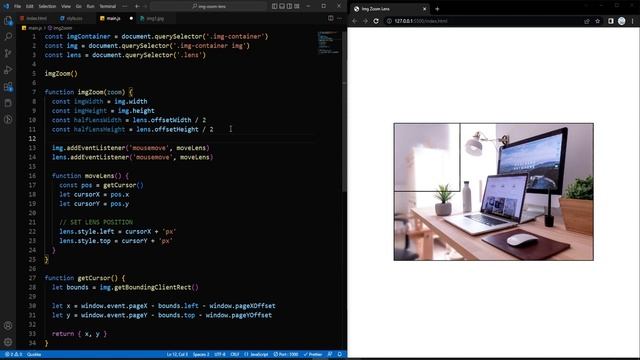Click the browser address bar URL
This screenshot has height=360, width=640.
[421, 21]
